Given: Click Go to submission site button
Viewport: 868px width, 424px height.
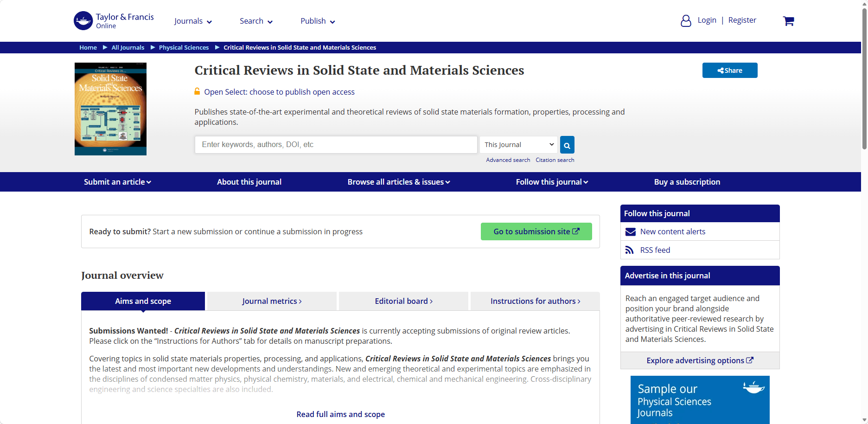Looking at the screenshot, I should point(536,231).
